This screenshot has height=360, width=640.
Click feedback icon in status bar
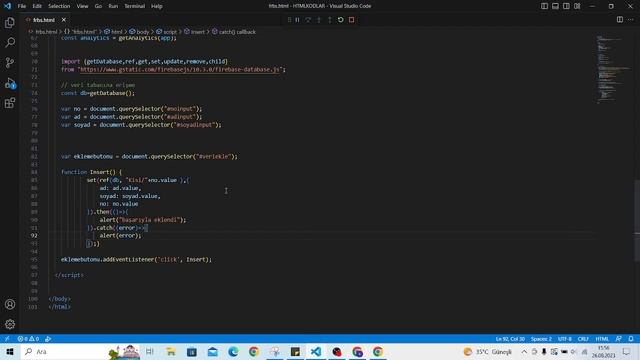click(619, 339)
